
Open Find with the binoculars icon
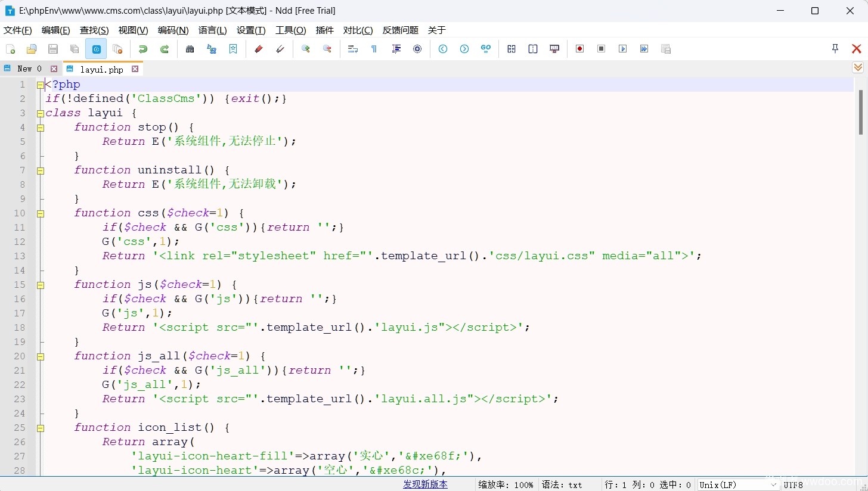190,49
